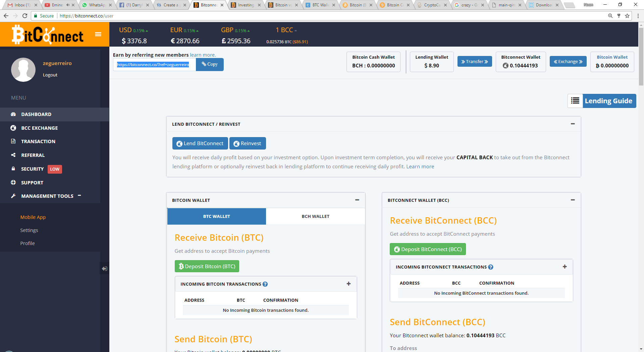The image size is (644, 352).
Task: Click browser Back arrow
Action: click(x=6, y=16)
